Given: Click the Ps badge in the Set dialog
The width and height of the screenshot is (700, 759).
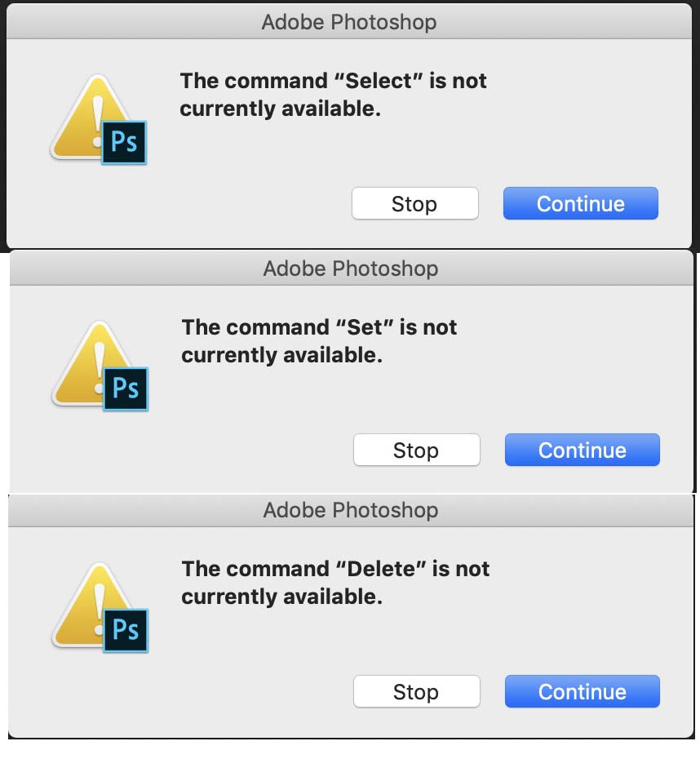Looking at the screenshot, I should 126,388.
